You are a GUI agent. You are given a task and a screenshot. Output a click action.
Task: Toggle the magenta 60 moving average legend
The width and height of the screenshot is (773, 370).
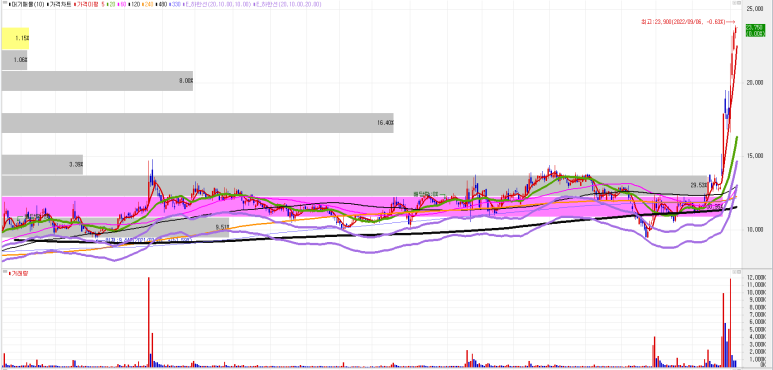122,4
